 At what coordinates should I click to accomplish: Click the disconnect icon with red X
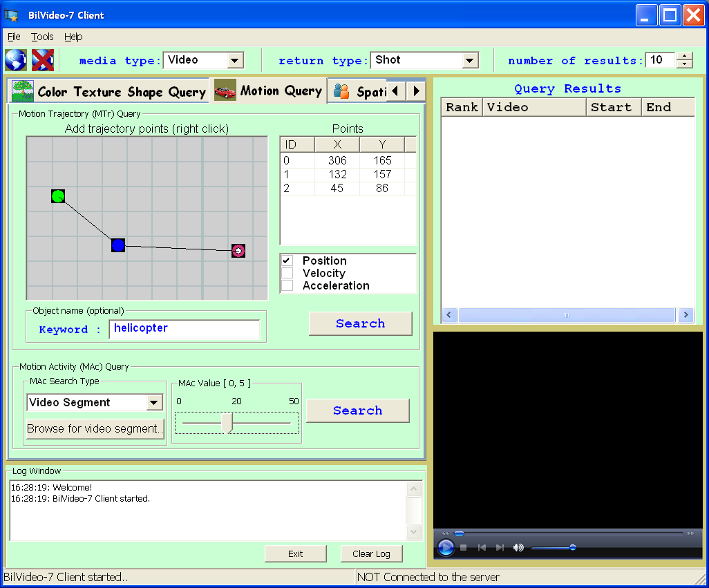[x=43, y=60]
